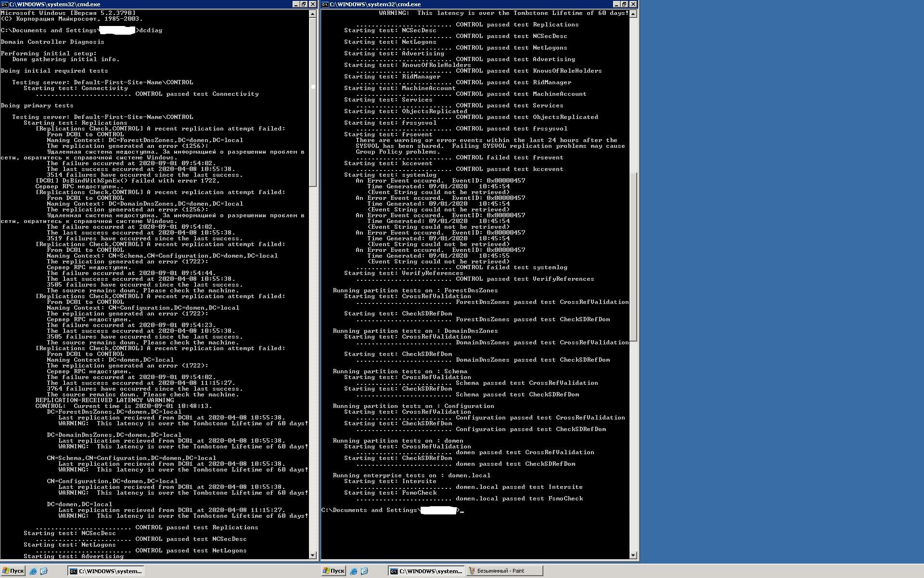Image resolution: width=924 pixels, height=578 pixels.
Task: Click 'CONTROL passed test RidManager' line
Action: pyautogui.click(x=463, y=82)
